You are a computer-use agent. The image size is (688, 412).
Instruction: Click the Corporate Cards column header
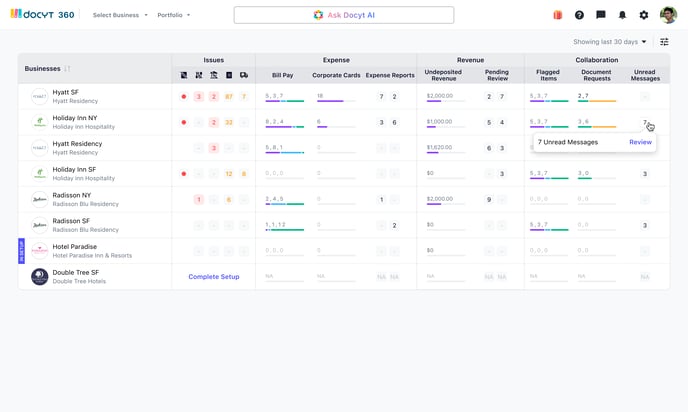click(336, 75)
